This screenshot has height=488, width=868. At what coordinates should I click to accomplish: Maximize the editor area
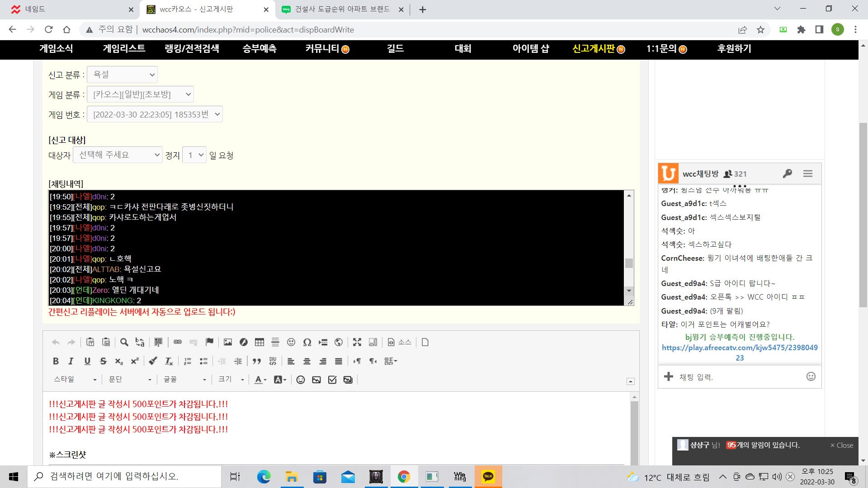click(357, 342)
